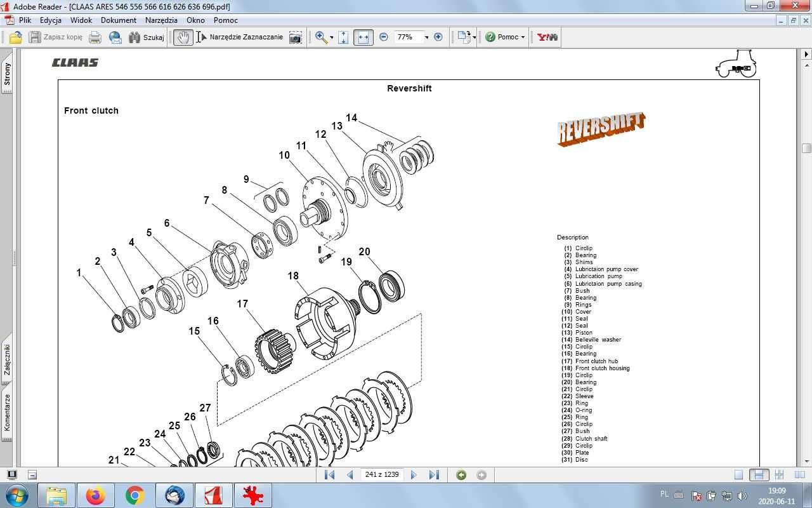The height and width of the screenshot is (508, 812).
Task: Open the Pomoc menu in menu bar
Action: pos(226,20)
